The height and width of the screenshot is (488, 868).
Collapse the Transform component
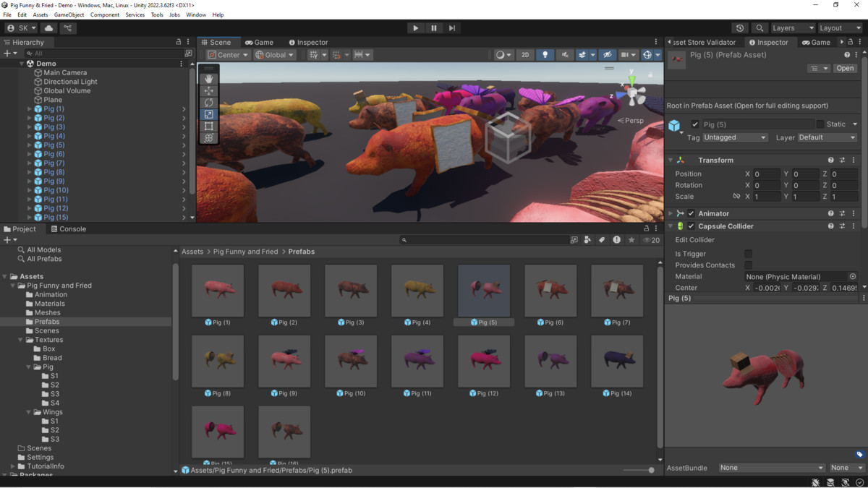point(671,160)
